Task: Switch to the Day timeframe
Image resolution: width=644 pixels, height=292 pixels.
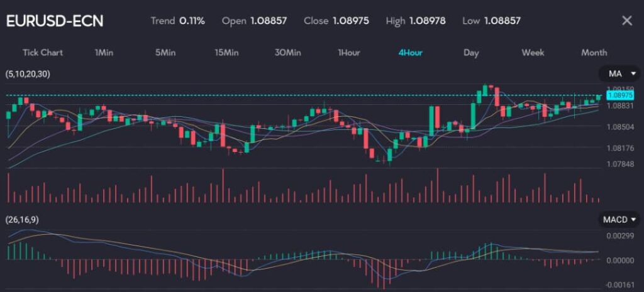Action: tap(471, 52)
